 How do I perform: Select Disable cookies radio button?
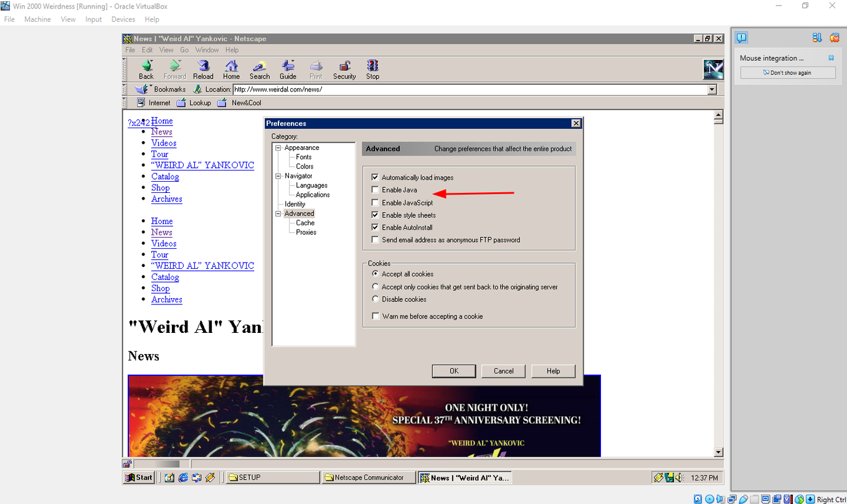point(375,299)
